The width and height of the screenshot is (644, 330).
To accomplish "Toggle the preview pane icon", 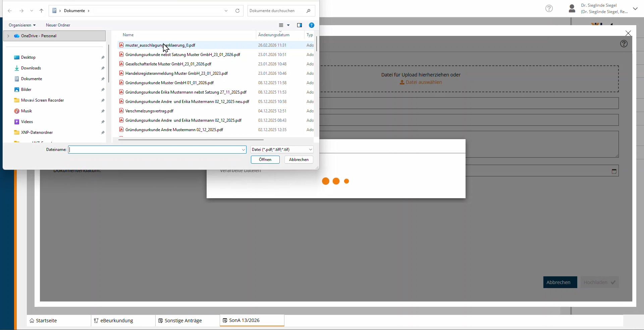I will 300,25.
